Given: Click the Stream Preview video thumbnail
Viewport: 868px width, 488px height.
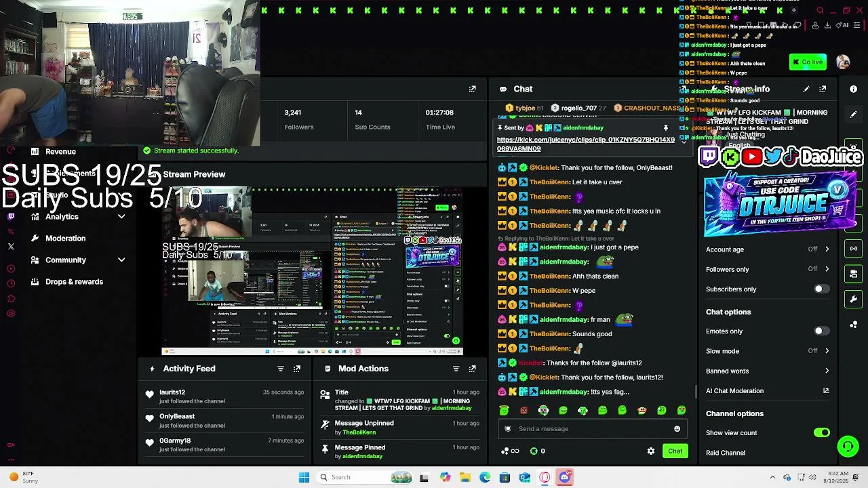Looking at the screenshot, I should point(312,271).
